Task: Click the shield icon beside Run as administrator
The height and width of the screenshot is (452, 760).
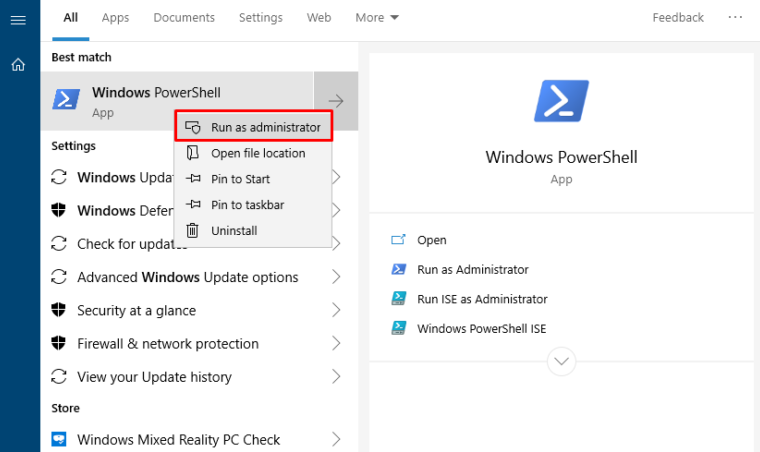Action: (193, 127)
